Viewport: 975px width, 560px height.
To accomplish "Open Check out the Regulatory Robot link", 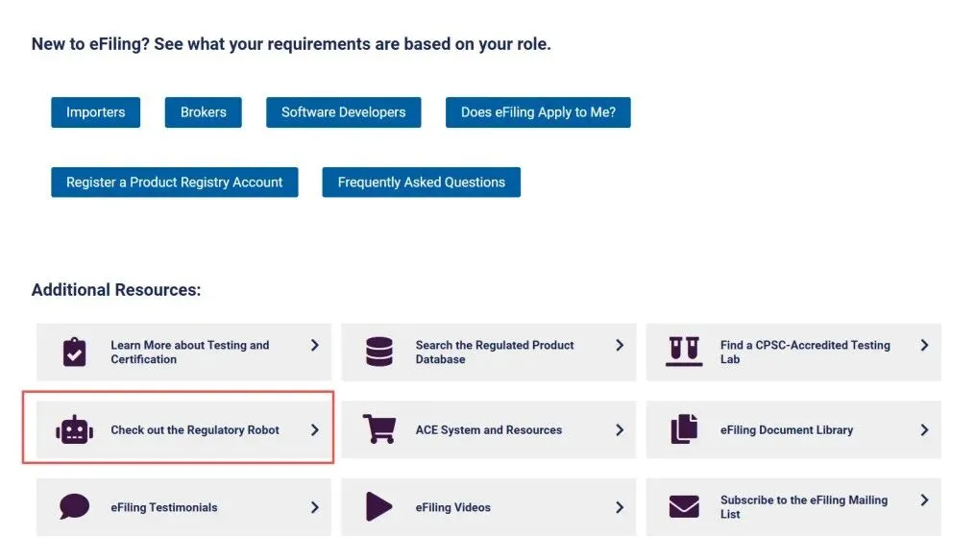I will click(195, 430).
